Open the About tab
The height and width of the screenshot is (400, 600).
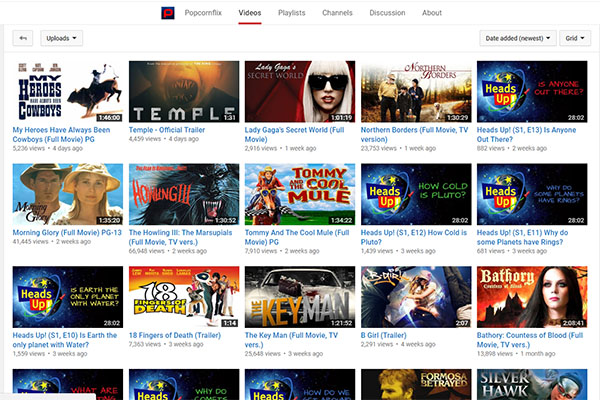point(432,13)
